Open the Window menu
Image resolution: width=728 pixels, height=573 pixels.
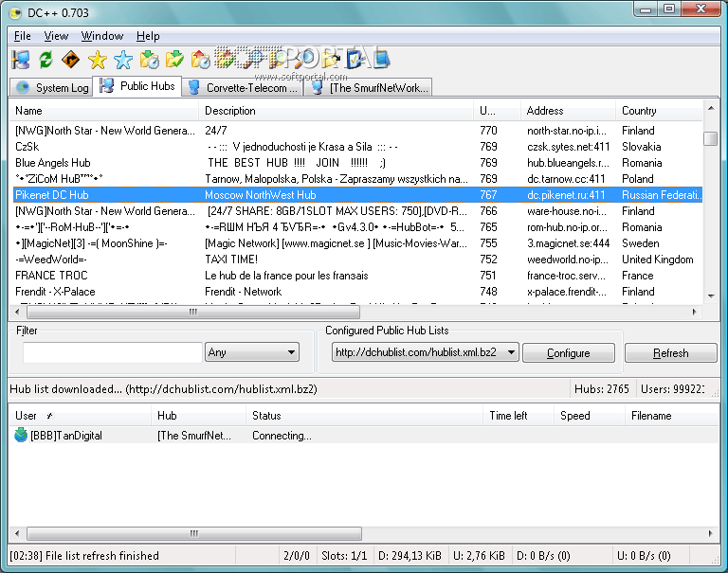click(x=102, y=36)
